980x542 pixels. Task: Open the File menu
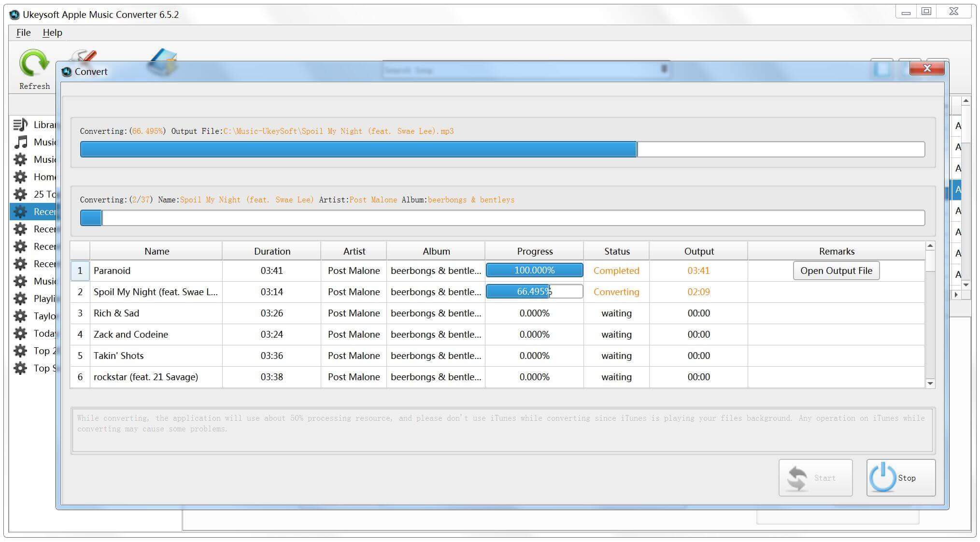tap(24, 31)
